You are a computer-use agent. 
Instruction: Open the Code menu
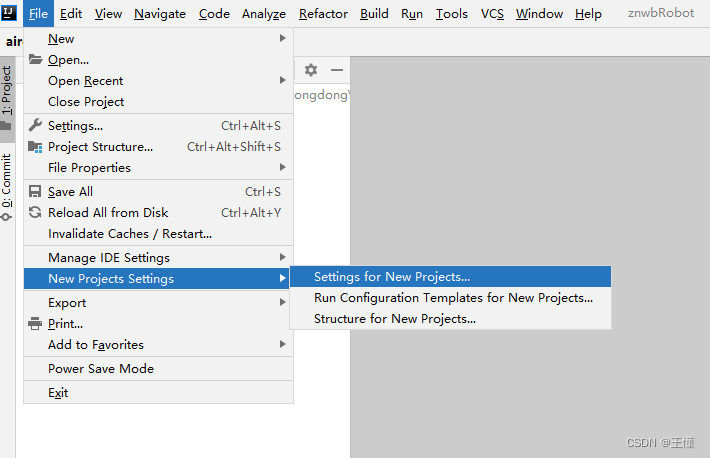(214, 14)
